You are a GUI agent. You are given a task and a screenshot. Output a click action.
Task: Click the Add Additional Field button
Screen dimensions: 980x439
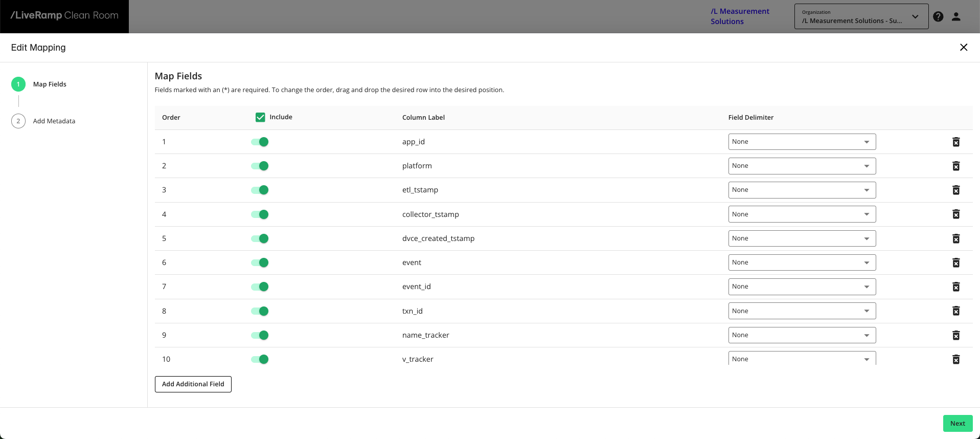(193, 384)
